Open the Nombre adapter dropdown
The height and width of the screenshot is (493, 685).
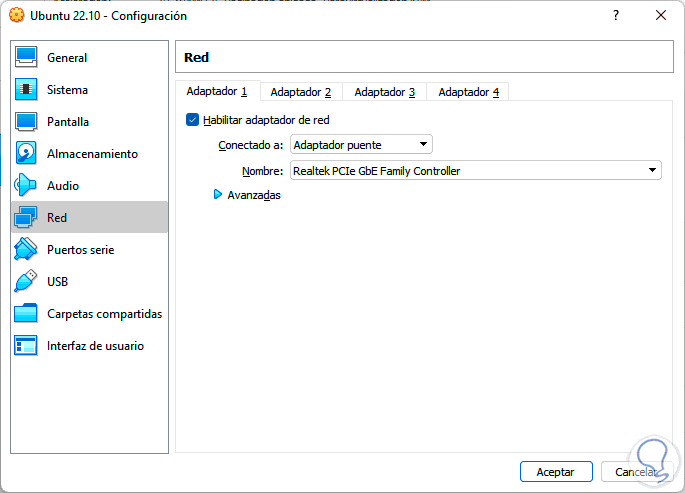(x=475, y=171)
